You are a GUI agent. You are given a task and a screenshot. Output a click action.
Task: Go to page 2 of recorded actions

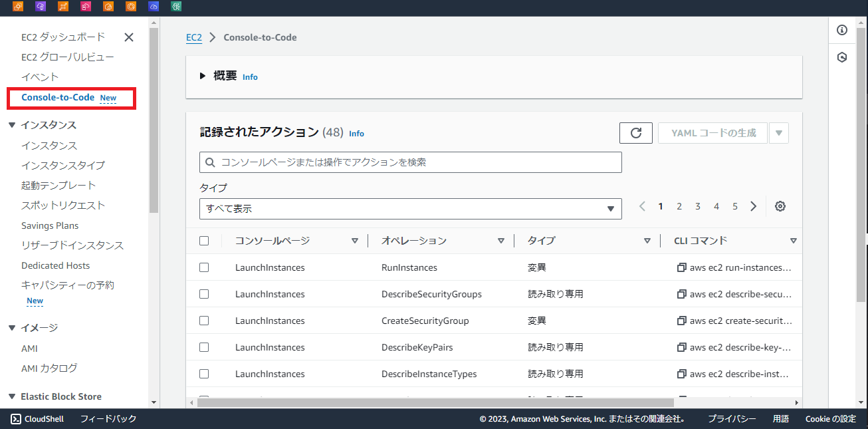pyautogui.click(x=679, y=206)
